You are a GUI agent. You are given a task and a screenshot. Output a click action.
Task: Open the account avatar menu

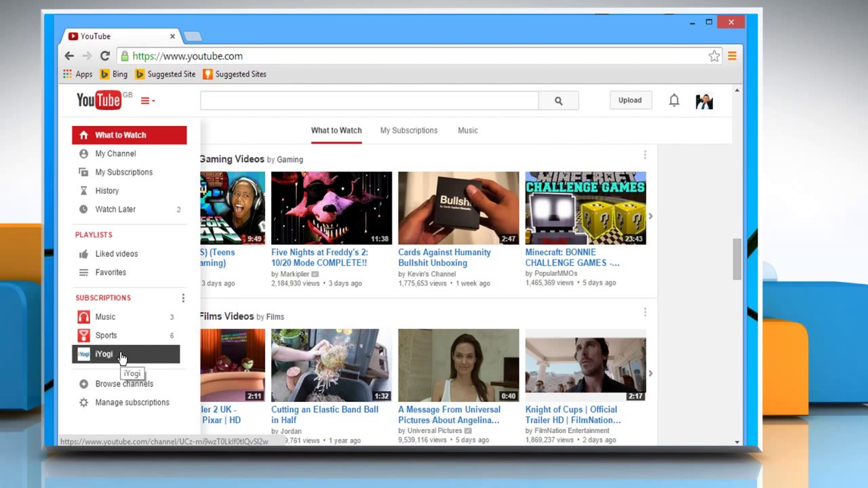705,101
